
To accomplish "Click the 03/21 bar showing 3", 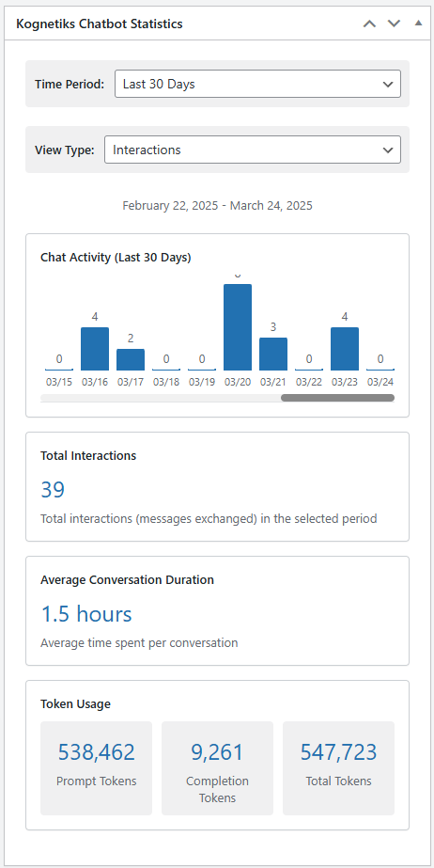I will [x=273, y=355].
